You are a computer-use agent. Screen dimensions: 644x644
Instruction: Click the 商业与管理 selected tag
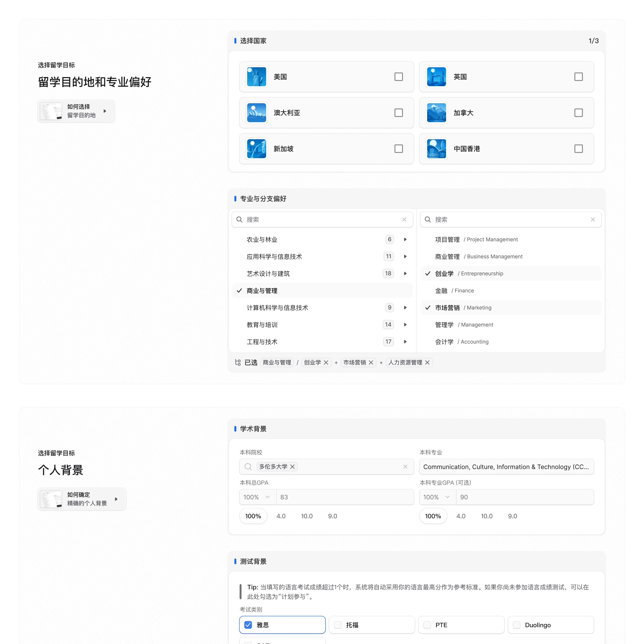point(277,362)
